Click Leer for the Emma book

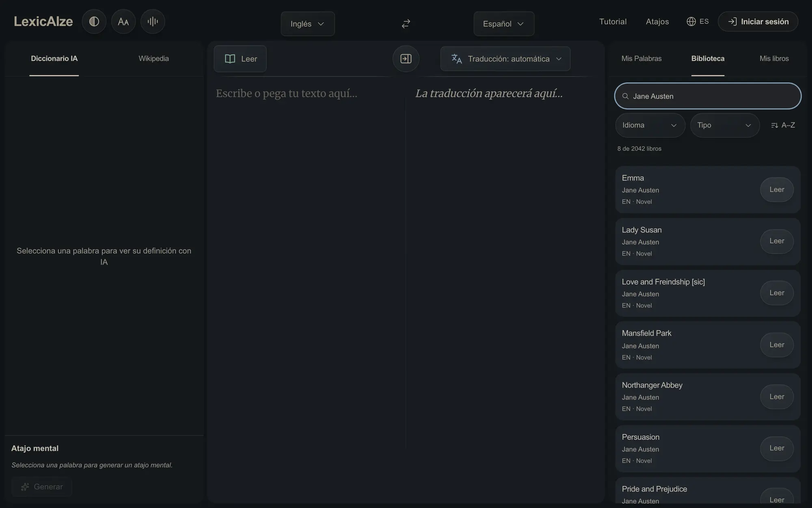[x=777, y=189]
